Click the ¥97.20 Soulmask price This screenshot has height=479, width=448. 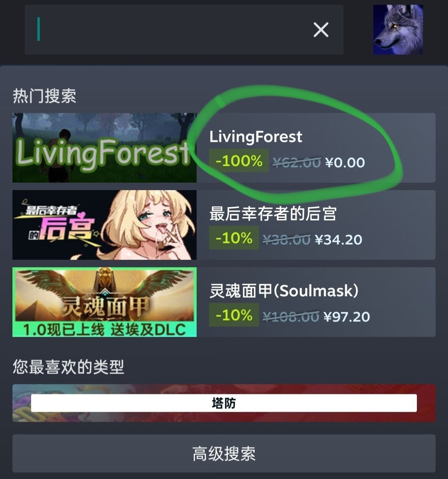point(347,317)
